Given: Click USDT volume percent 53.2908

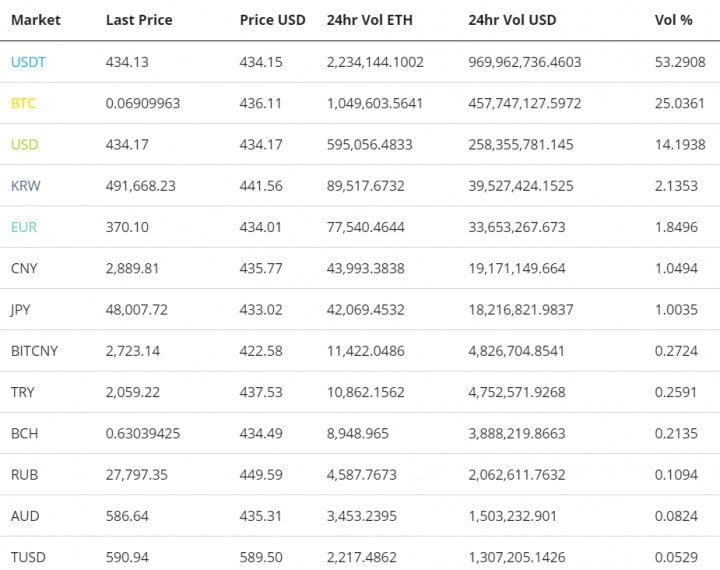Looking at the screenshot, I should tap(679, 62).
